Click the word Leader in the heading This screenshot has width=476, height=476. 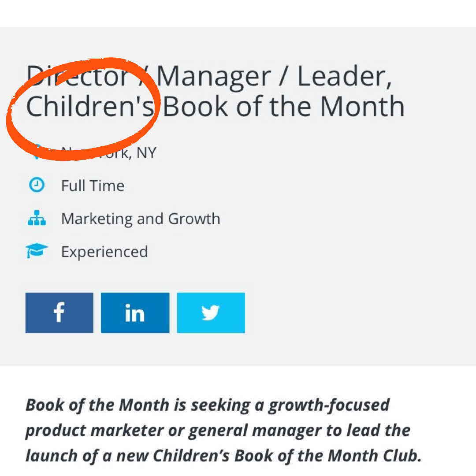tap(344, 76)
